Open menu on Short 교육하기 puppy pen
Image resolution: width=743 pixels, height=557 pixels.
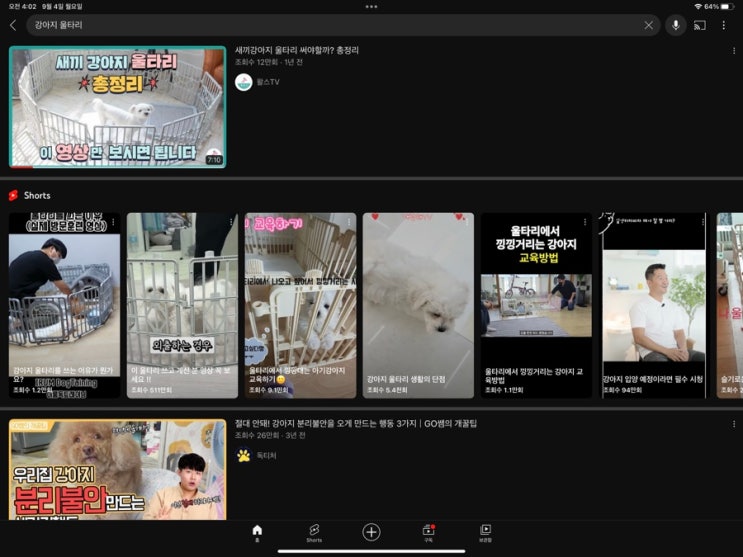click(349, 222)
